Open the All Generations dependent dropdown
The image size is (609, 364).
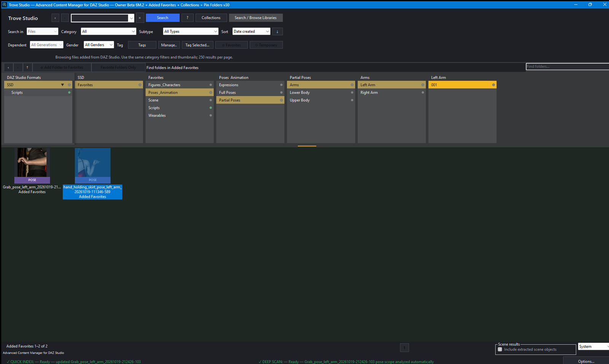(x=46, y=45)
